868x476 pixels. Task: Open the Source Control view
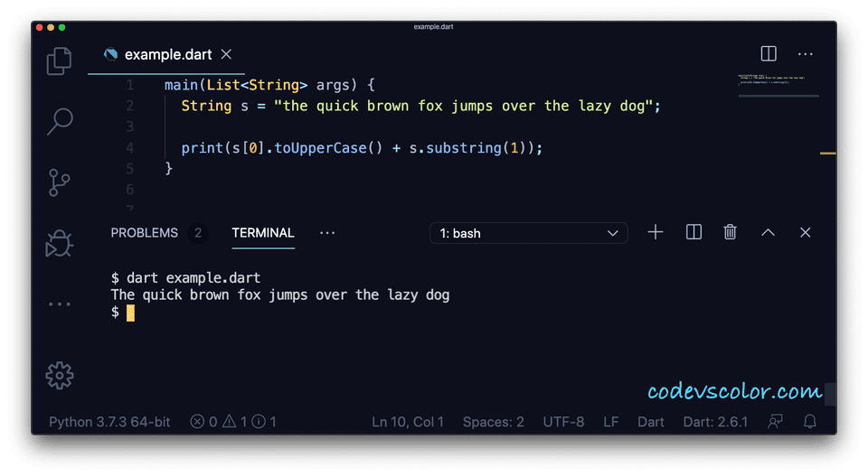(60, 182)
